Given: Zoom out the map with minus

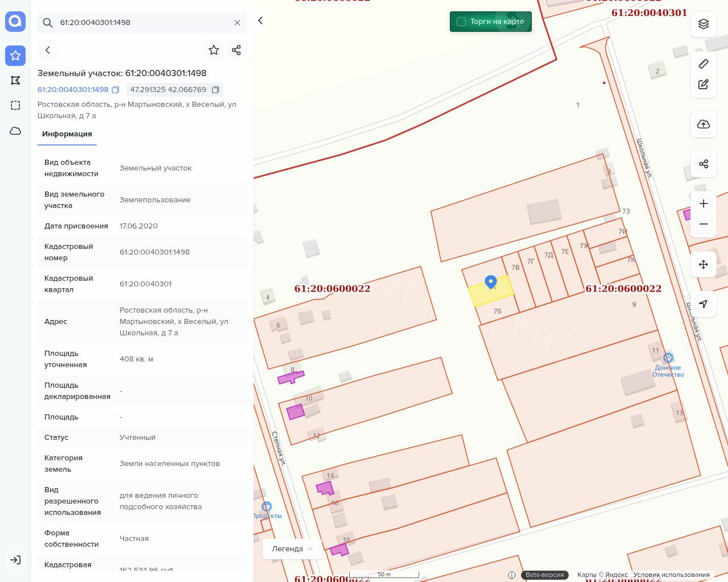Looking at the screenshot, I should pos(704,224).
